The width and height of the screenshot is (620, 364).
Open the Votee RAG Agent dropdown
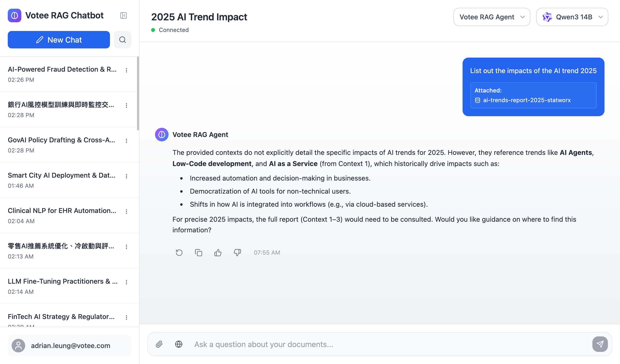491,17
